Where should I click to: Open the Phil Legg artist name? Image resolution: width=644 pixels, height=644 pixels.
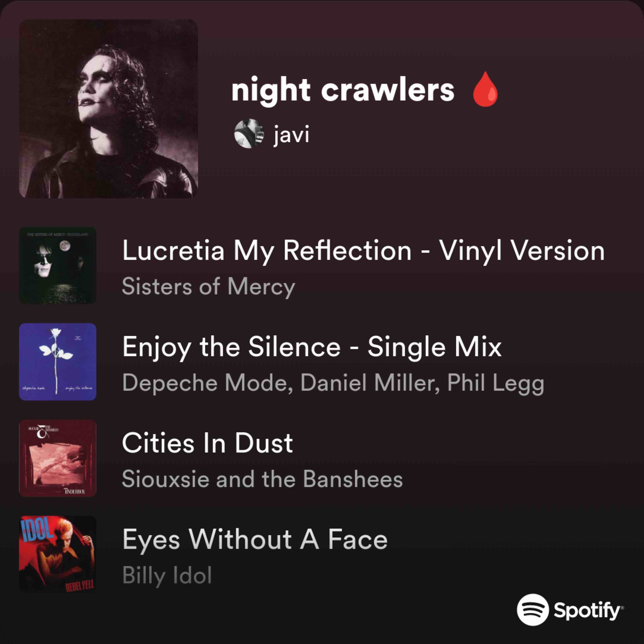coord(496,383)
